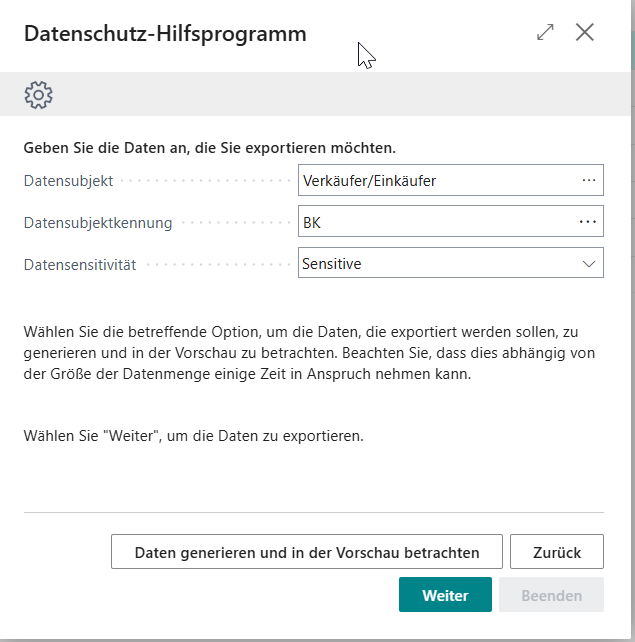The image size is (635, 642).
Task: Click into the Datensubjektkennung field showing BK
Action: pos(451,222)
